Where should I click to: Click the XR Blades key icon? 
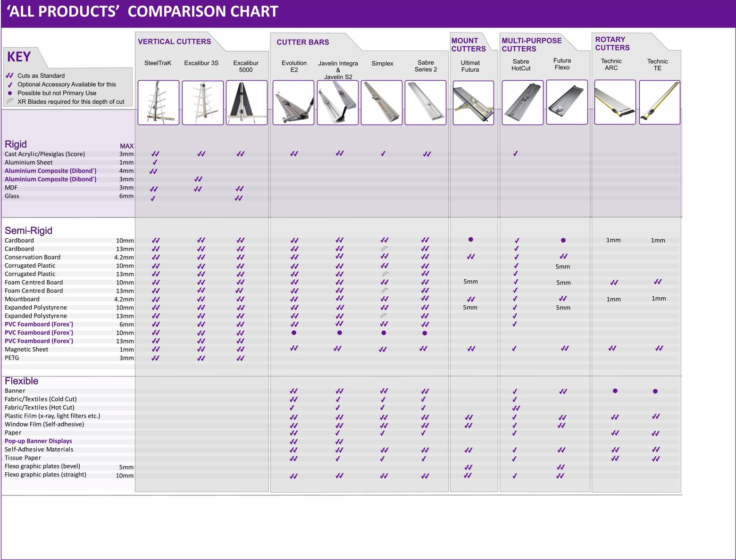coord(10,101)
